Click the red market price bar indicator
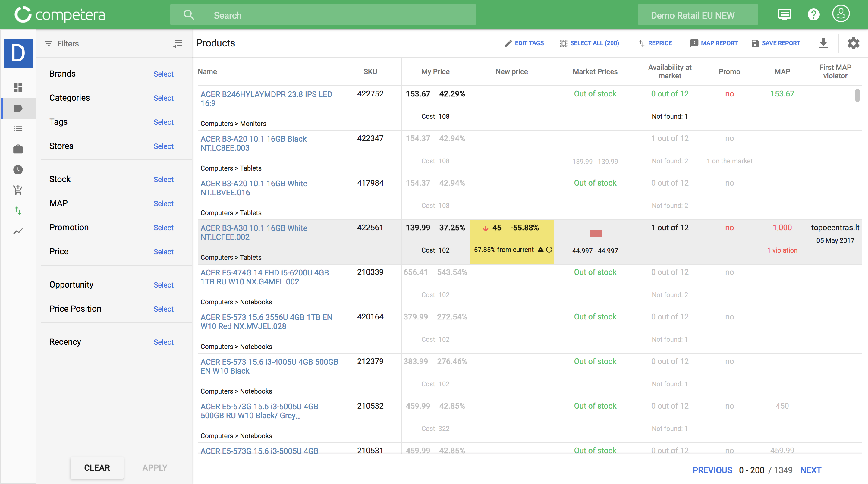868x484 pixels. pos(595,233)
